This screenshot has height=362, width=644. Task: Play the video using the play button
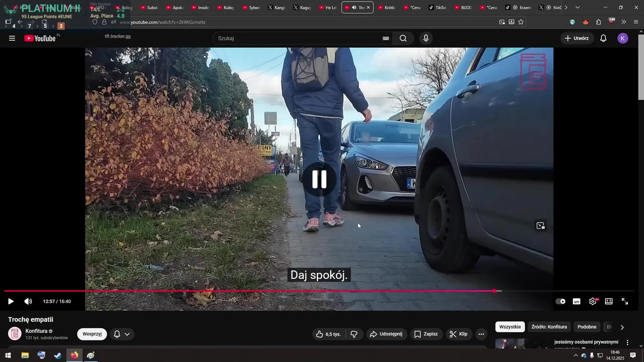(x=11, y=302)
